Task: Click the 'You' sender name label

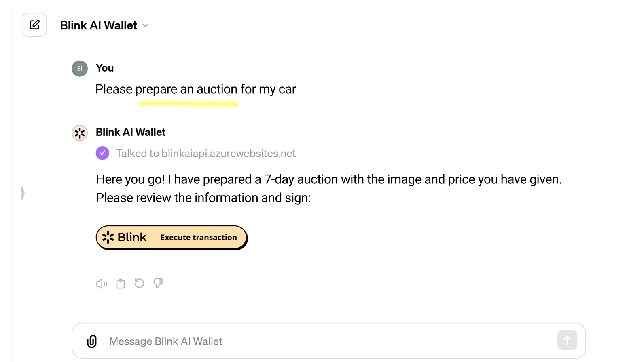Action: click(x=105, y=68)
